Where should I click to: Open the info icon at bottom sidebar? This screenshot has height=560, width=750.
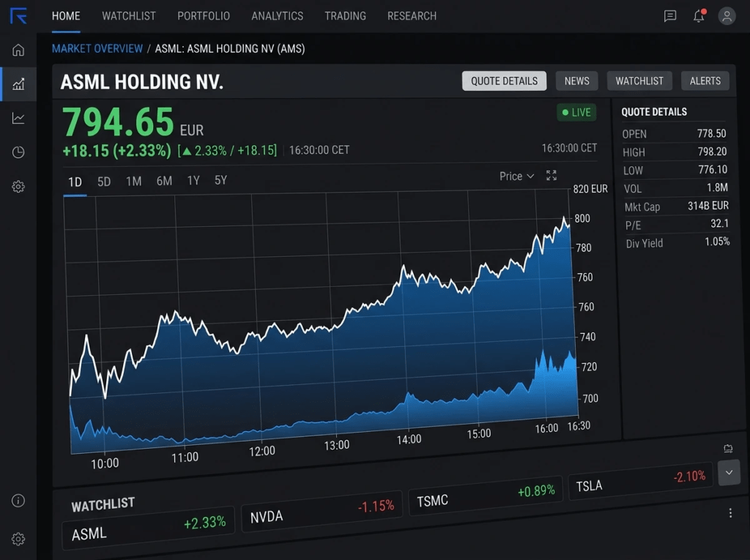18,501
